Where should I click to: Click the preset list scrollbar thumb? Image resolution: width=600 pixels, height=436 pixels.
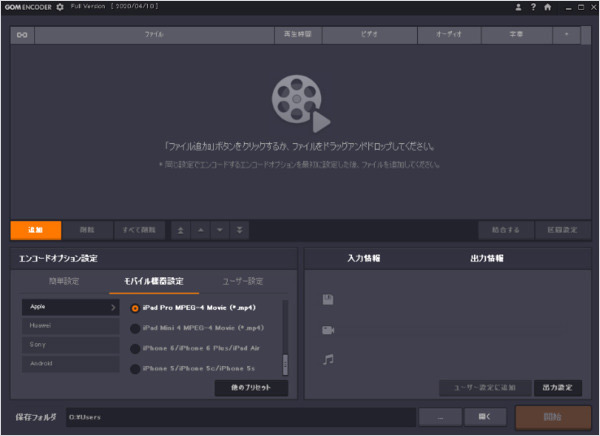tap(285, 365)
